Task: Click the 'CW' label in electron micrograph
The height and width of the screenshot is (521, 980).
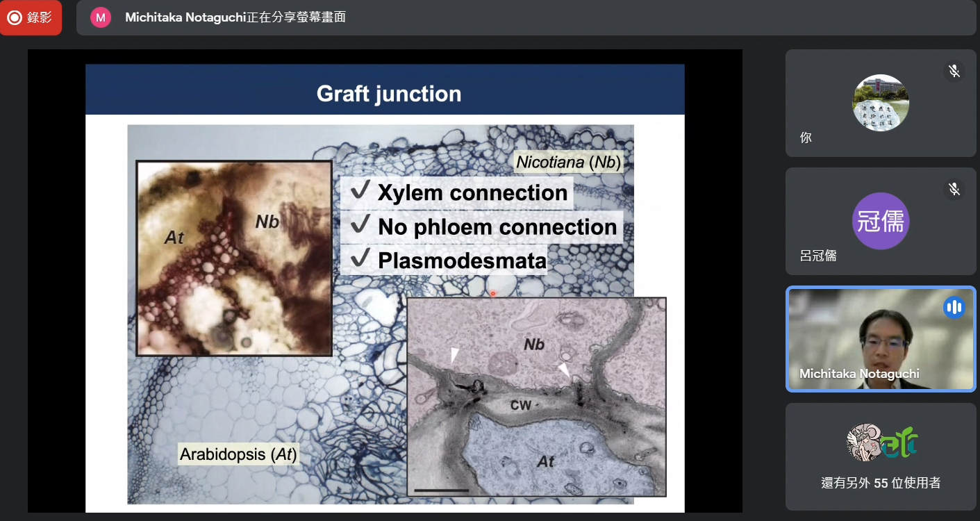Action: coord(520,405)
